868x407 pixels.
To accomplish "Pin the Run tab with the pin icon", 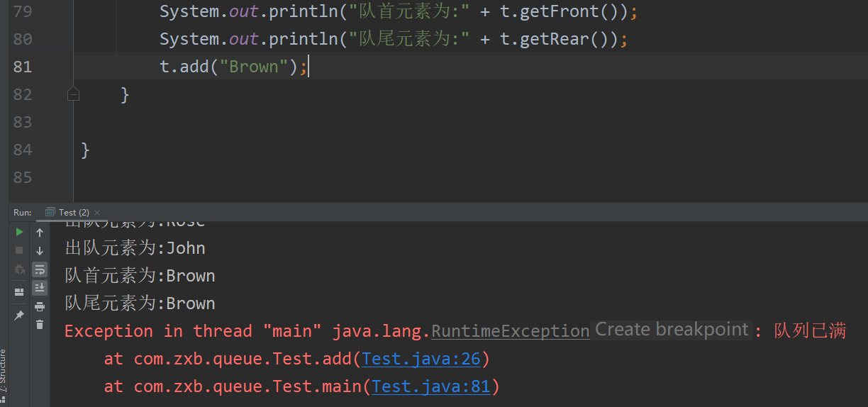I will 19,315.
